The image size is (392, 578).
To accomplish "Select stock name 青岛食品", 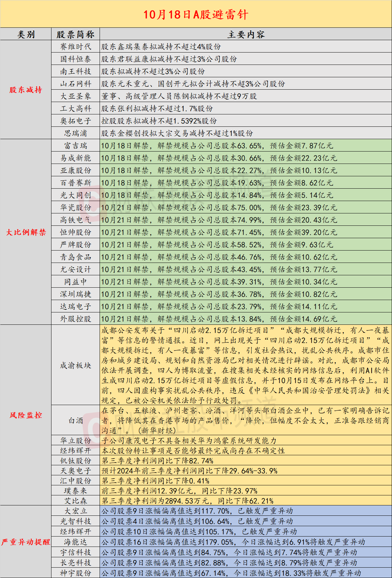I will [76, 257].
